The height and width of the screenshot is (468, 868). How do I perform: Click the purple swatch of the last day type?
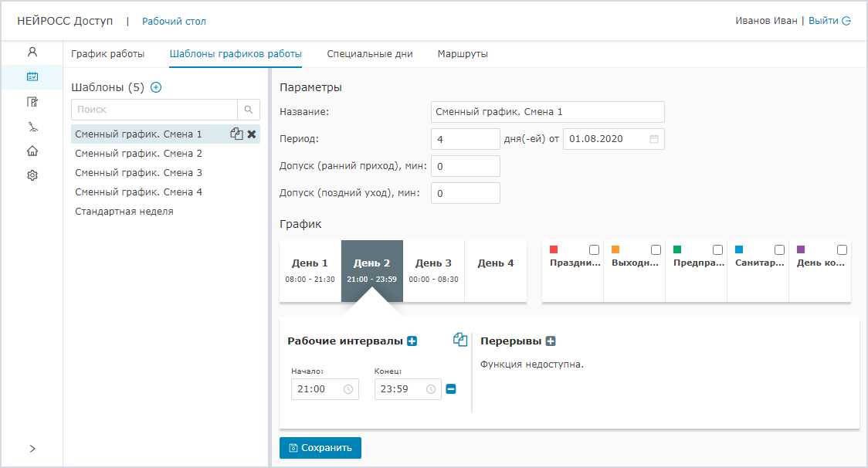[x=801, y=249]
